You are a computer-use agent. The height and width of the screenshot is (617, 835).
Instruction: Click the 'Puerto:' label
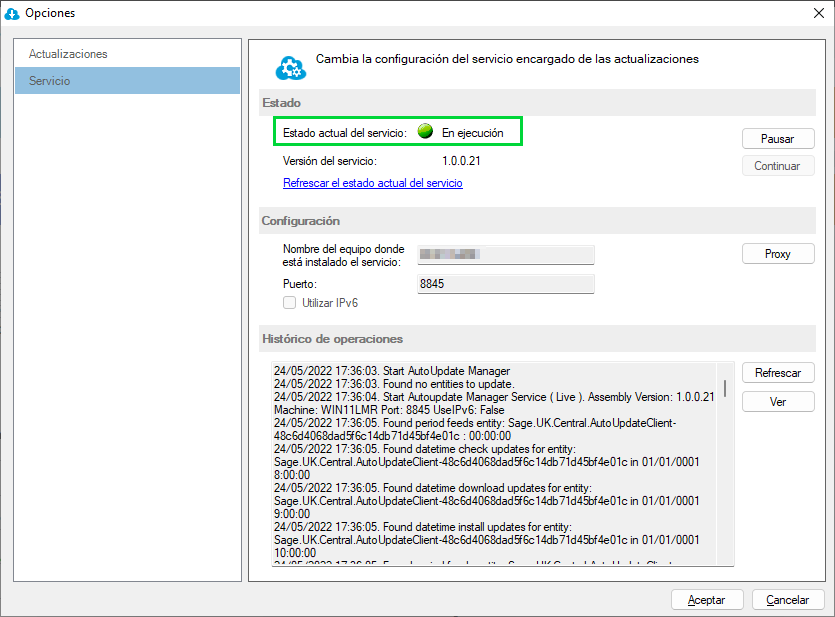[x=300, y=284]
